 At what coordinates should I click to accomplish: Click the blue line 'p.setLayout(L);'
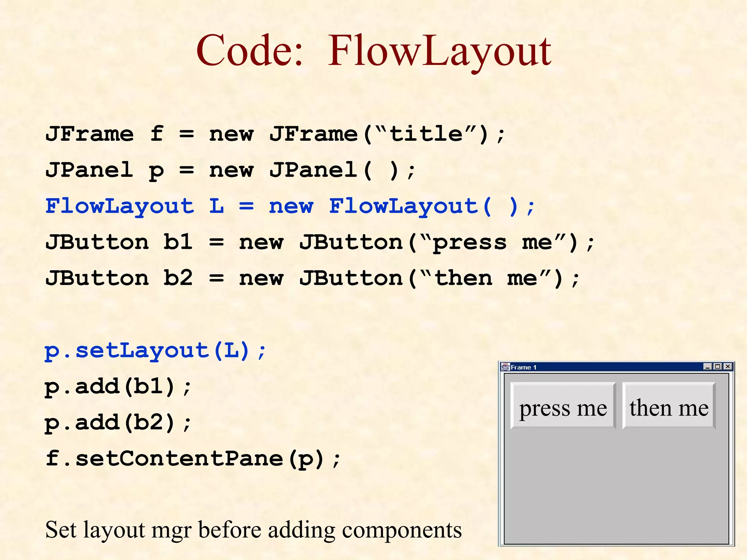[156, 351]
